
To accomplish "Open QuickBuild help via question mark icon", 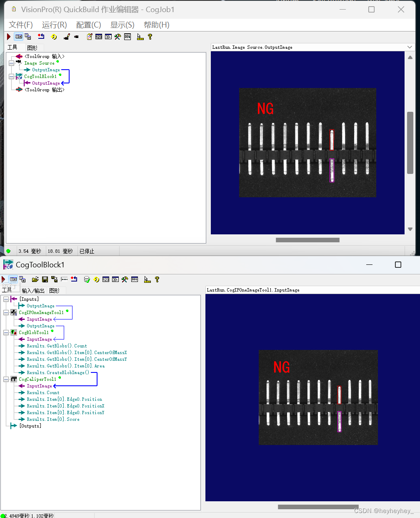I will 149,37.
